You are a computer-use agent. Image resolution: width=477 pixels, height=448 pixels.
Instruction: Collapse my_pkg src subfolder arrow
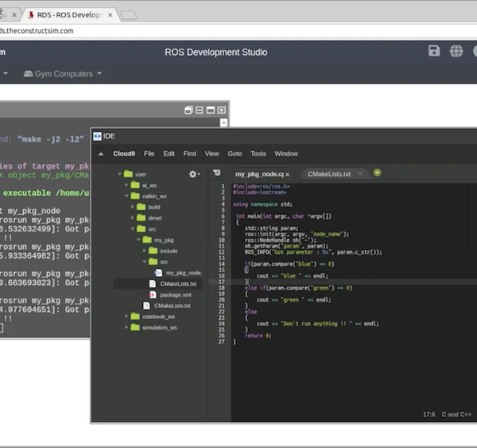pyautogui.click(x=145, y=262)
